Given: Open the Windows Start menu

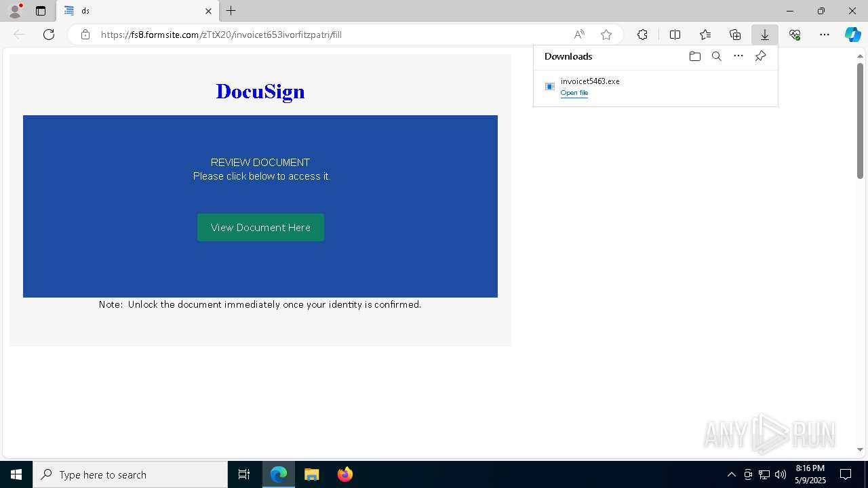Looking at the screenshot, I should coord(16,474).
